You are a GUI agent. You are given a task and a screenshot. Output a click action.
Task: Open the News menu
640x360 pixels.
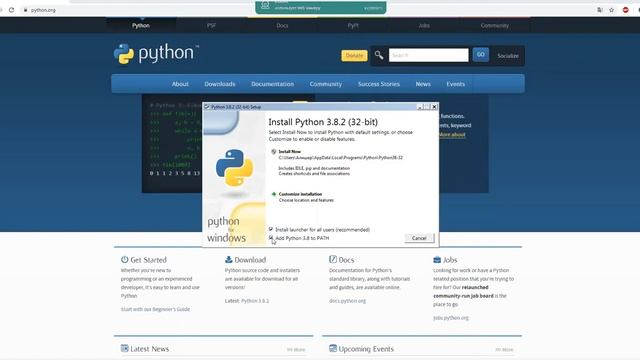coord(423,84)
